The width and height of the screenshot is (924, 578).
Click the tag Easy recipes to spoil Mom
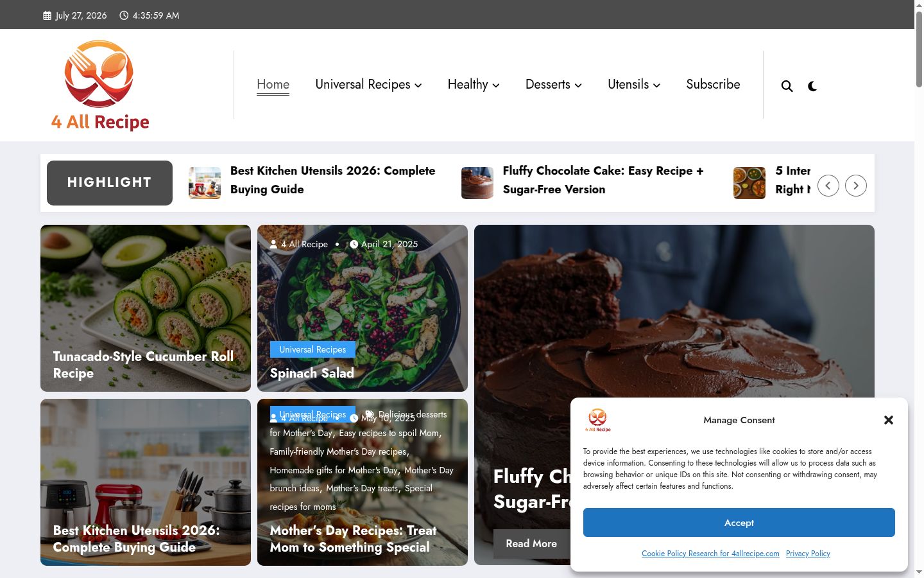tap(389, 433)
